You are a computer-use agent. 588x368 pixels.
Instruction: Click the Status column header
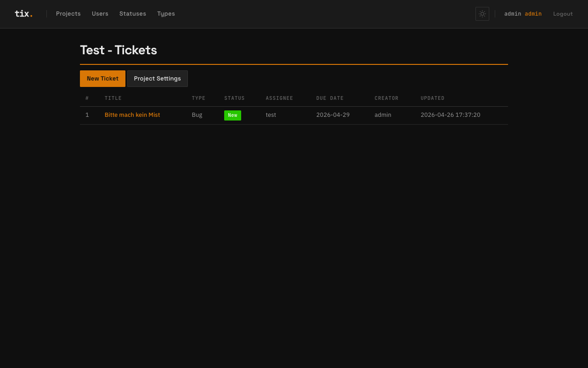(x=234, y=98)
